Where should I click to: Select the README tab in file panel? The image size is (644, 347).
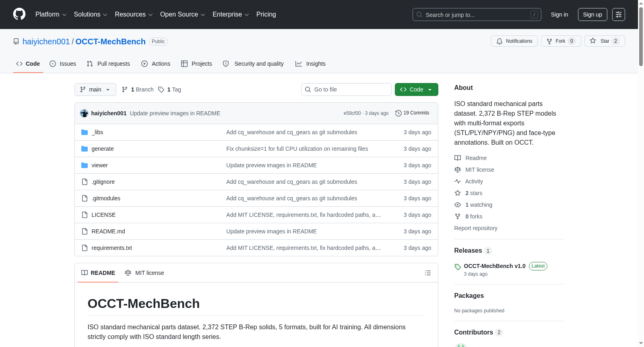(98, 273)
